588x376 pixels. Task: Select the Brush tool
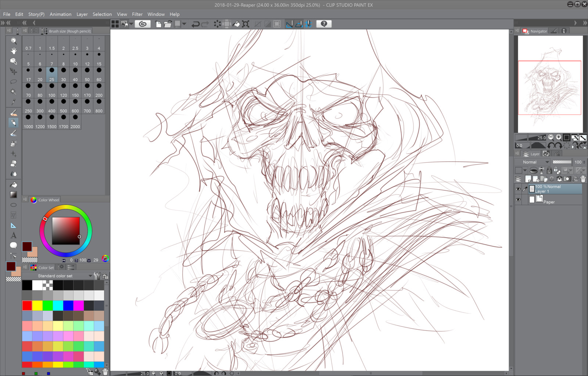coord(14,133)
